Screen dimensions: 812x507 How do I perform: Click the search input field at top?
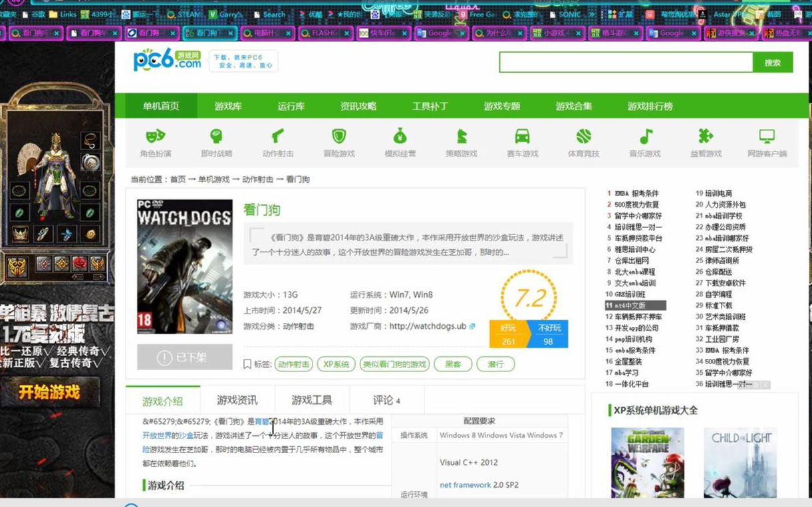tap(625, 62)
